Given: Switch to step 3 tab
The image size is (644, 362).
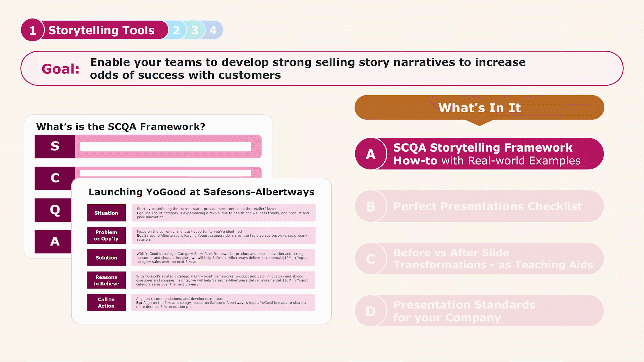Looking at the screenshot, I should [195, 30].
